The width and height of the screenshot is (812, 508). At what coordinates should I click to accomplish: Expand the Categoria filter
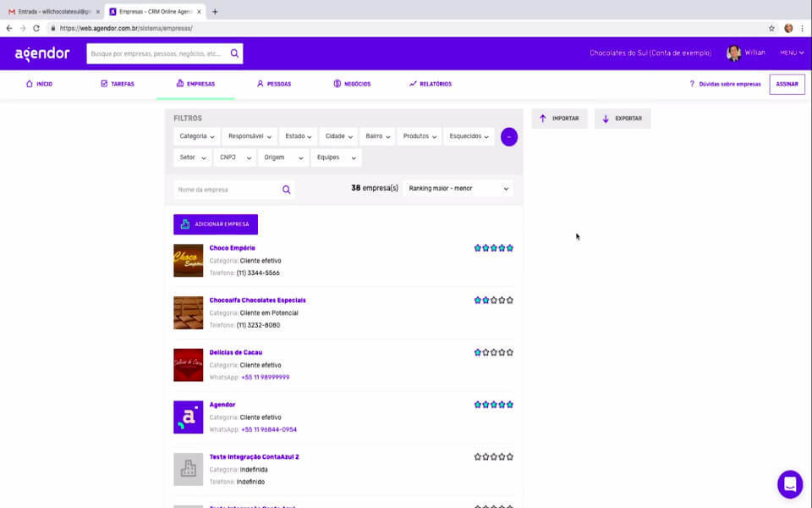[197, 136]
